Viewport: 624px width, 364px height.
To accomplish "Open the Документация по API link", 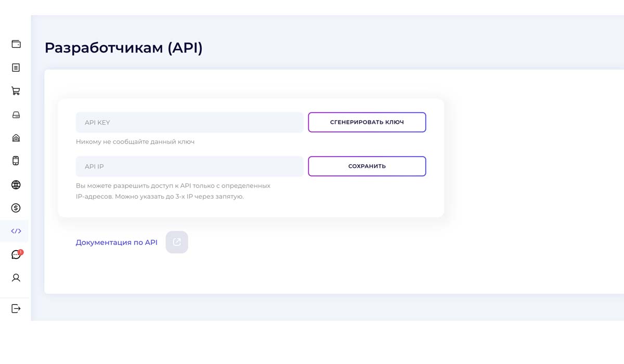I will [116, 242].
